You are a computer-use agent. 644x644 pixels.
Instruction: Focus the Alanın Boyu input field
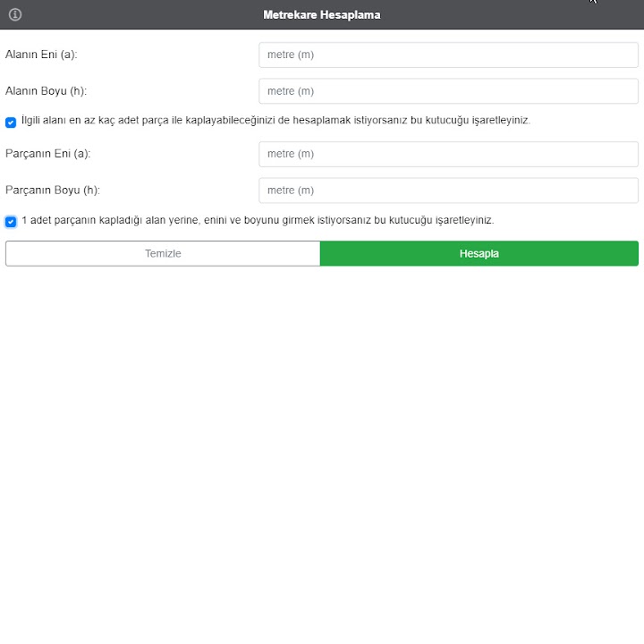(448, 91)
